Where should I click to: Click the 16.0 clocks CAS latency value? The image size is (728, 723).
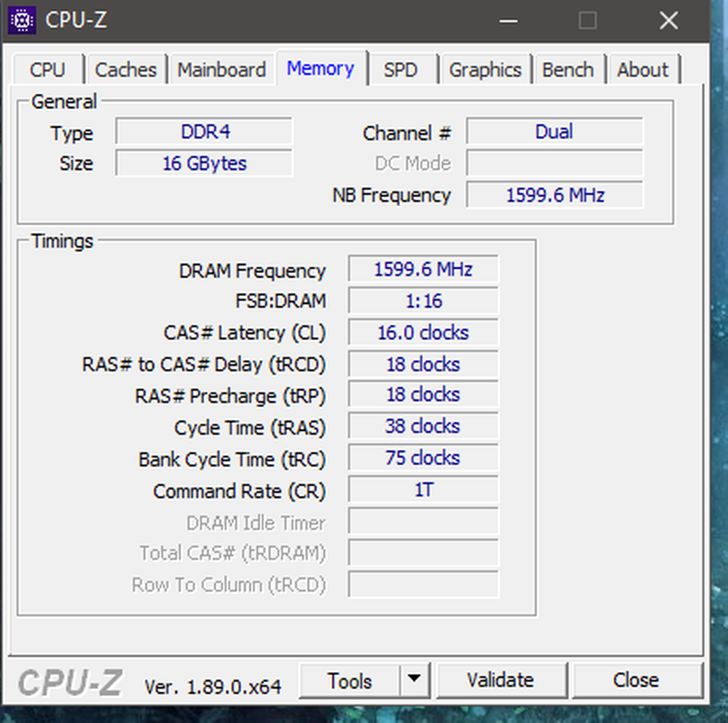coord(424,333)
